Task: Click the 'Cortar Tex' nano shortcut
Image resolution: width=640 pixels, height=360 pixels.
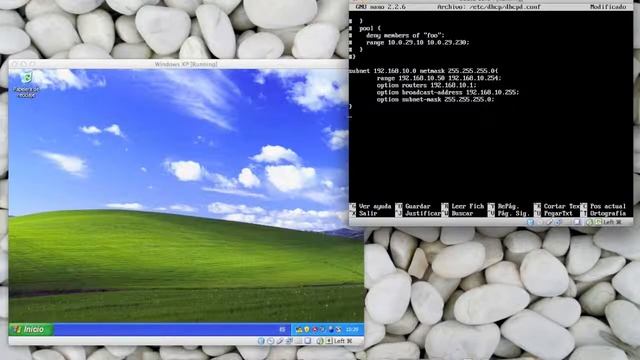Action: pos(562,207)
